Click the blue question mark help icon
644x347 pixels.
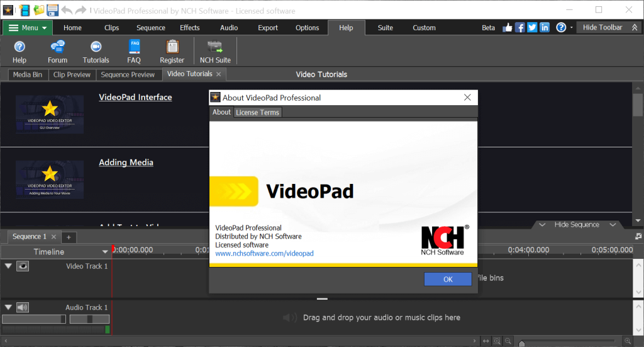click(561, 28)
